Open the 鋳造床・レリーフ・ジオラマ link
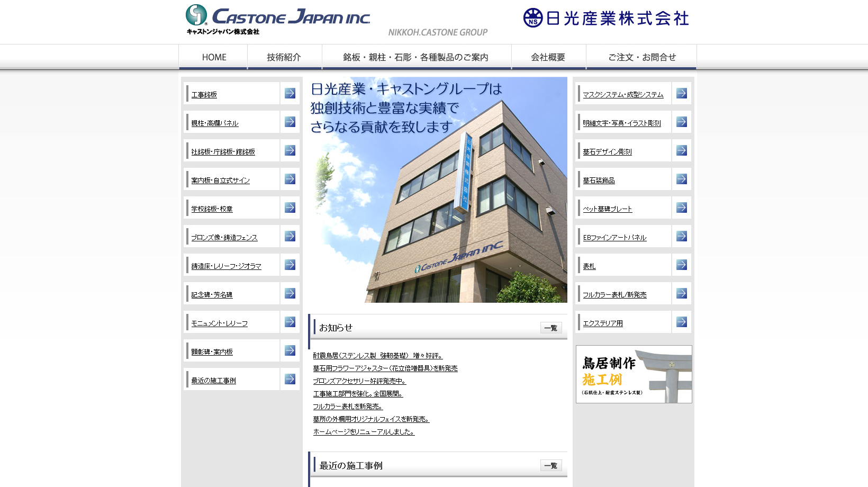Screen dimensions: 868x487 (227, 266)
